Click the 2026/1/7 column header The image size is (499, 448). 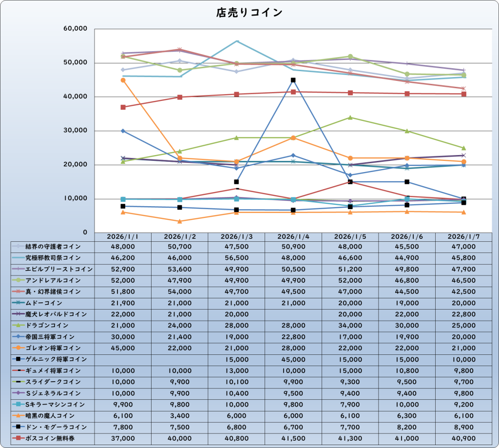(463, 236)
